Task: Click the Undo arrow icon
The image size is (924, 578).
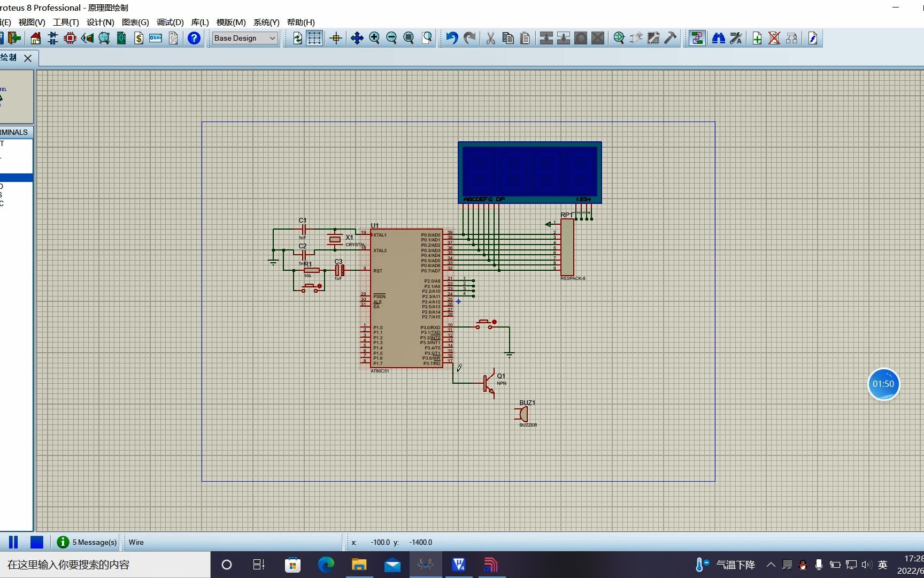Action: pos(452,38)
